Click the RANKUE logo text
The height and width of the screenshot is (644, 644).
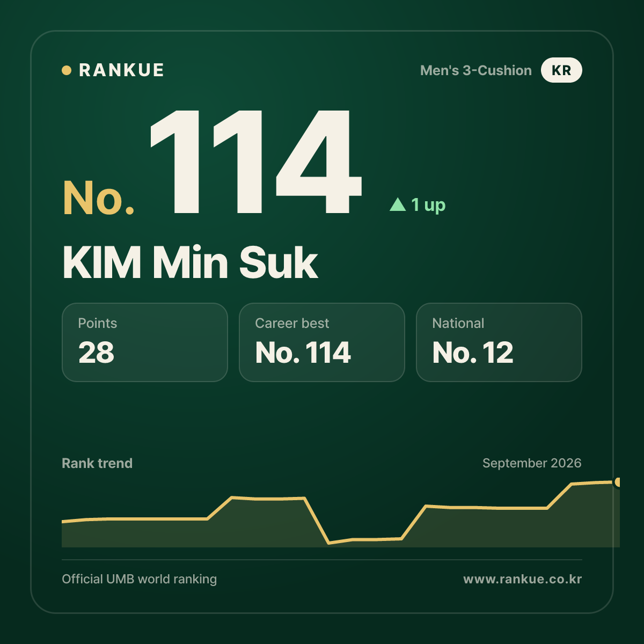121,70
